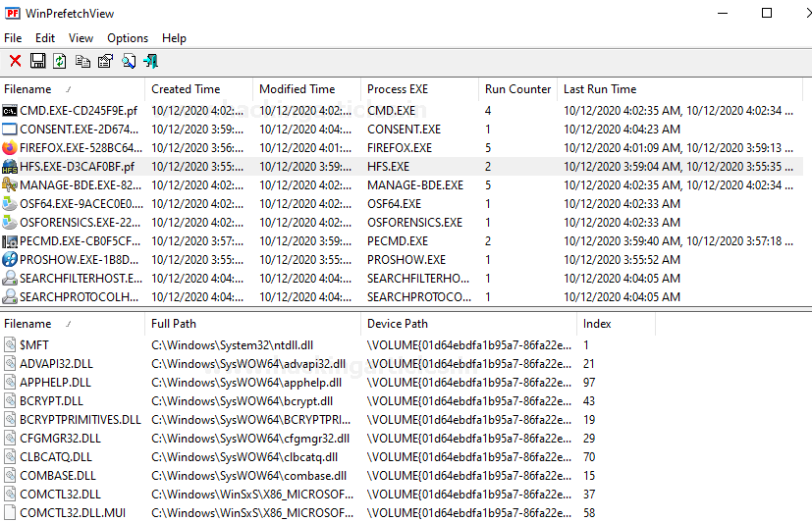Viewport: 812px width, 522px height.
Task: Click the CMD.EXE prefetch file icon
Action: coord(10,111)
